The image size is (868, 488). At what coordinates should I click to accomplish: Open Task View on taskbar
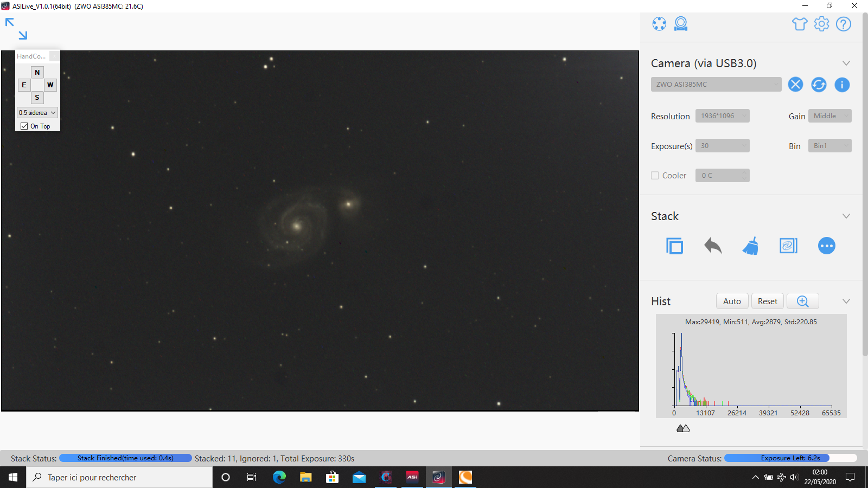click(x=252, y=477)
